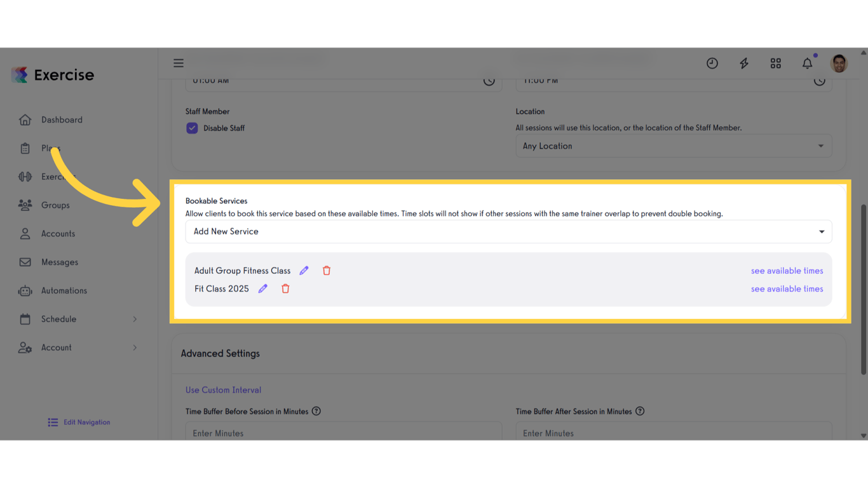The width and height of the screenshot is (868, 488).
Task: View available times for Fit Class 2025
Action: tap(787, 288)
